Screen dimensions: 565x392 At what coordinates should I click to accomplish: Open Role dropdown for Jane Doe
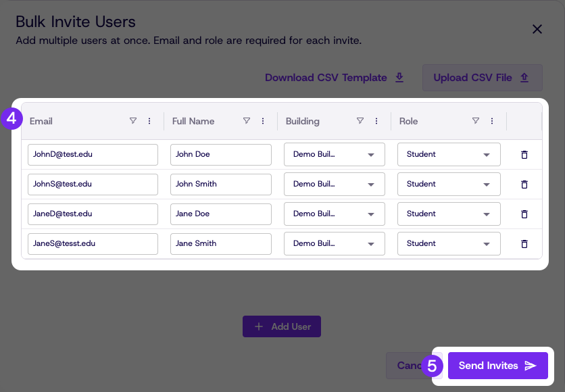449,214
